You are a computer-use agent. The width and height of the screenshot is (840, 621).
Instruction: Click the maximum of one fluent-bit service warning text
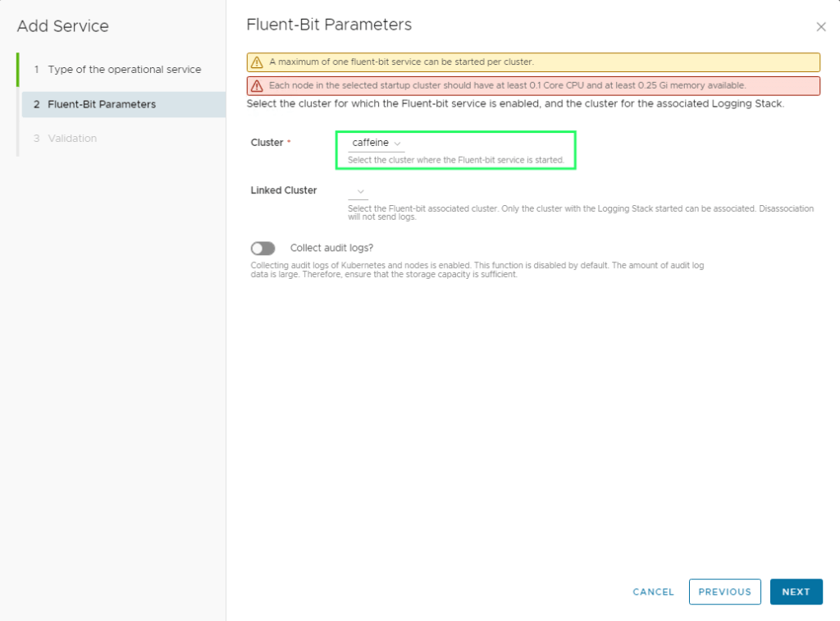pyautogui.click(x=401, y=62)
